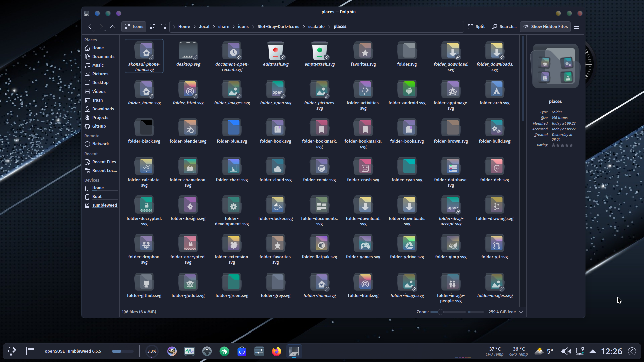Screen dimensions: 644x362
Task: Select folder-games.svg file icon
Action: (363, 244)
